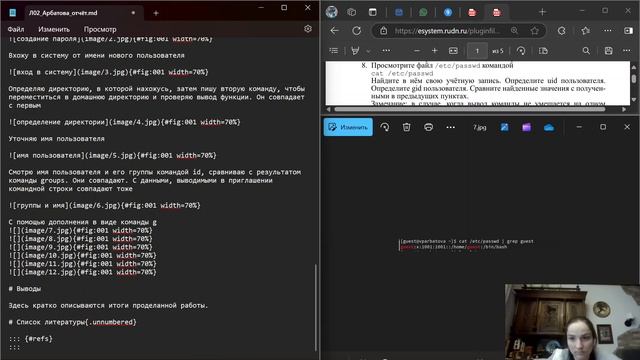Delete the 7.jpg image
This screenshot has height=360, width=640.
tap(407, 127)
